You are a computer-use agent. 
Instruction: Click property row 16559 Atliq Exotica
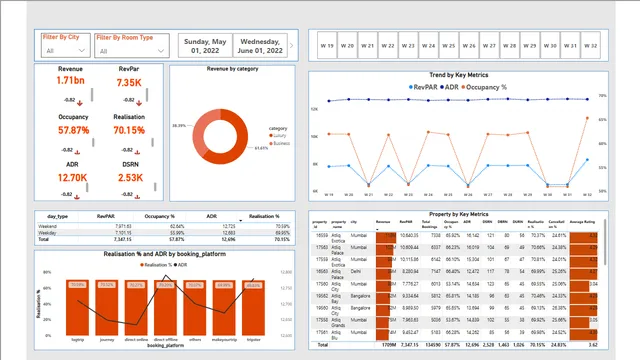coord(456,238)
